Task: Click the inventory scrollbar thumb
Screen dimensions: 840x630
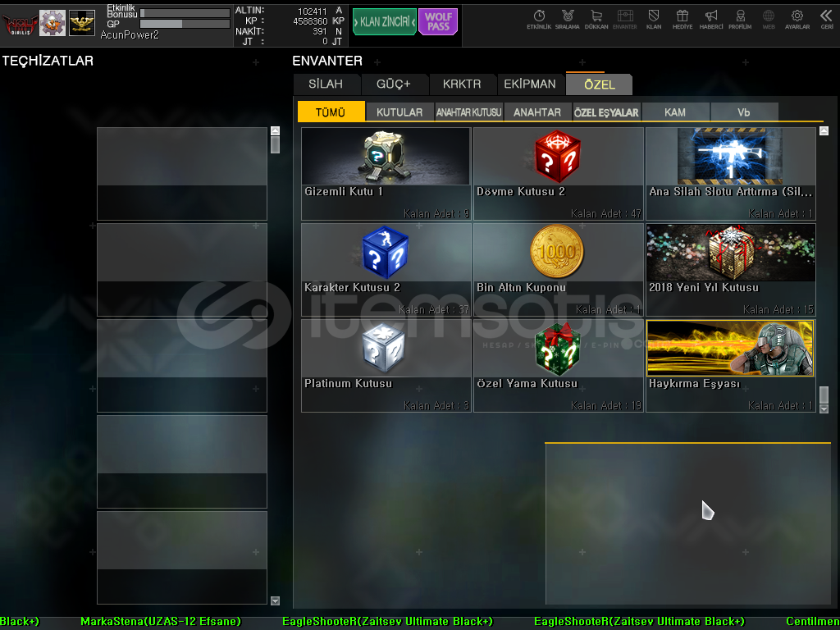Action: (x=824, y=395)
